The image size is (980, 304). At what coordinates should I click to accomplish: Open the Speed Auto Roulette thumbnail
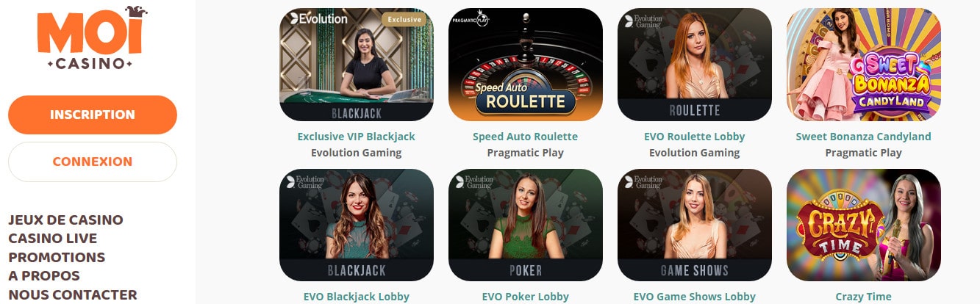(526, 65)
